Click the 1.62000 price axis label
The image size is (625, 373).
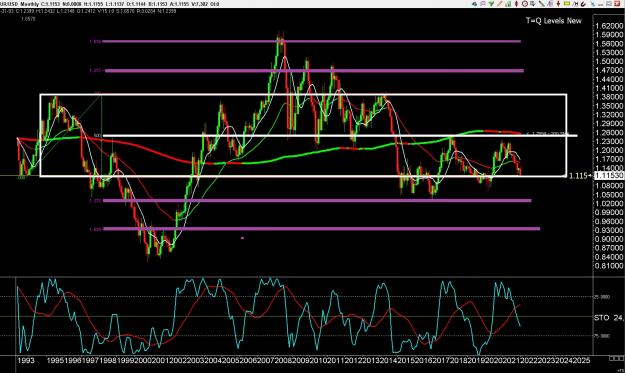[609, 26]
